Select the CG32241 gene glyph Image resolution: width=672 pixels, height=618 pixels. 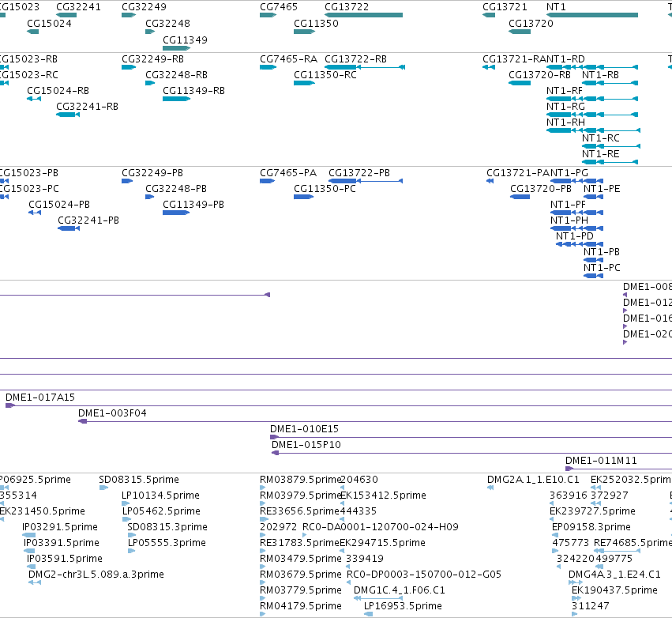(66, 15)
